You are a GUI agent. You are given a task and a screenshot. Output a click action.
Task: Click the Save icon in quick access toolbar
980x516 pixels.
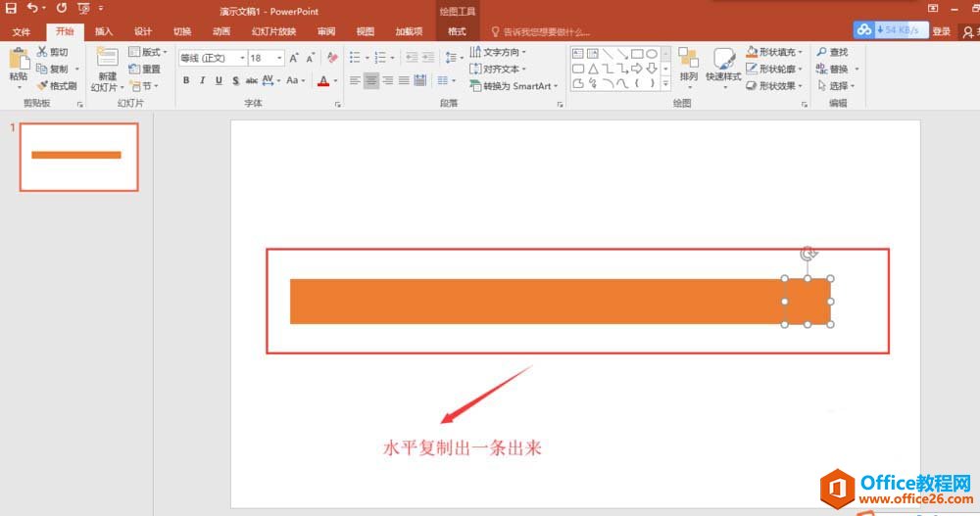(11, 8)
